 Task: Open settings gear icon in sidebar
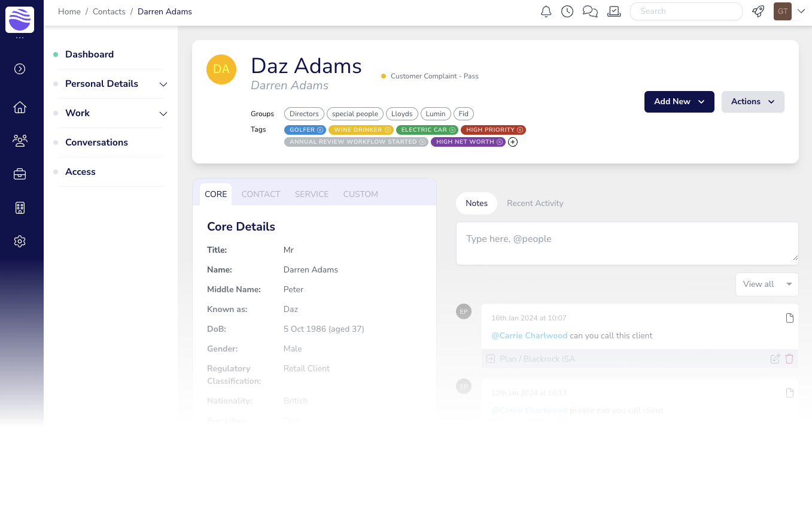pos(20,241)
